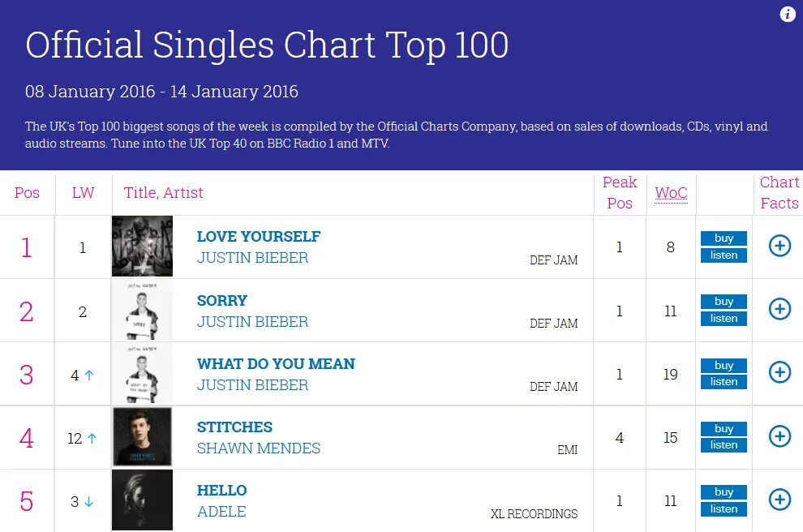
Task: Click the Stitches cover art thumbnail
Action: click(x=143, y=437)
